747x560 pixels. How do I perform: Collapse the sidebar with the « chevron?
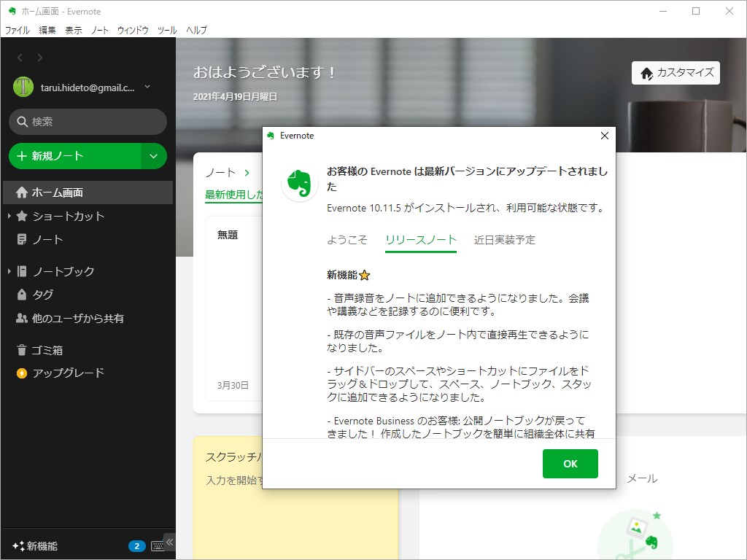171,541
